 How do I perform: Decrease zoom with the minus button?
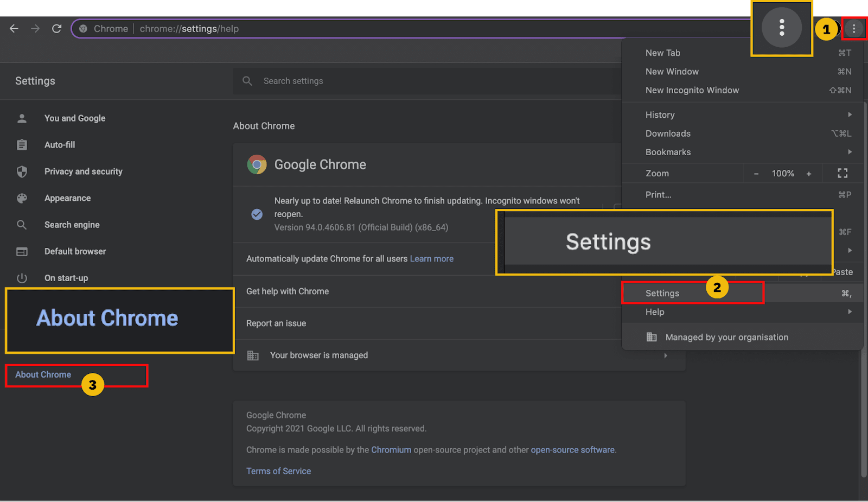[756, 174]
